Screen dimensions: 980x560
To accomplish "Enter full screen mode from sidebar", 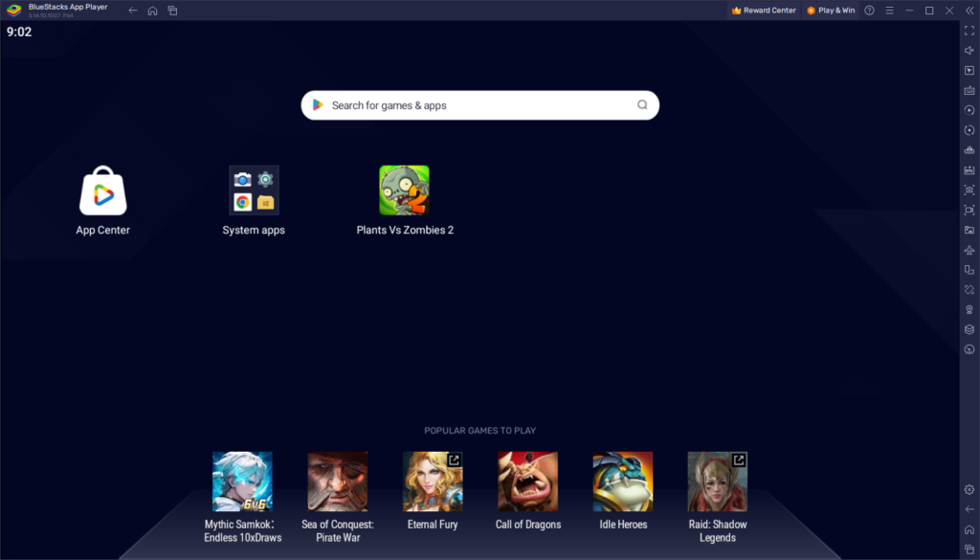I will tap(969, 31).
